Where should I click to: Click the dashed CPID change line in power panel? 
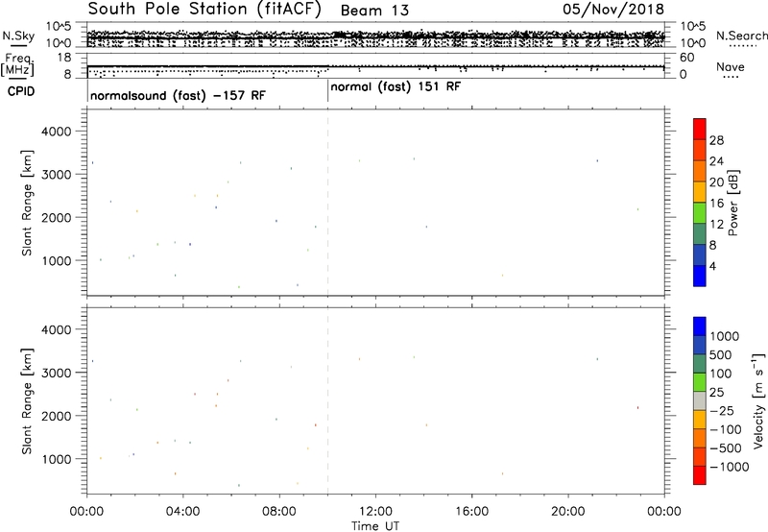coord(327,203)
